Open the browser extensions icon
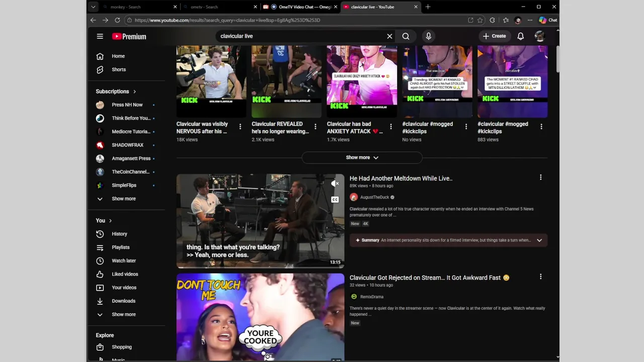 tap(492, 20)
